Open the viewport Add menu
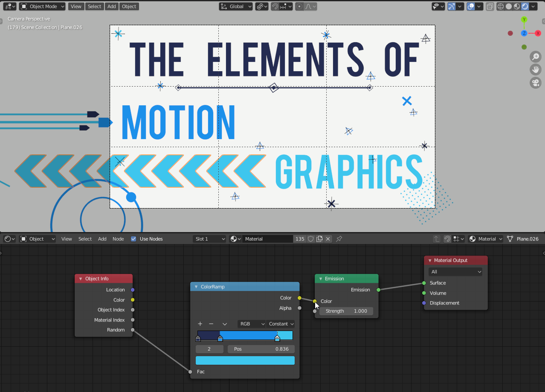 click(x=111, y=6)
